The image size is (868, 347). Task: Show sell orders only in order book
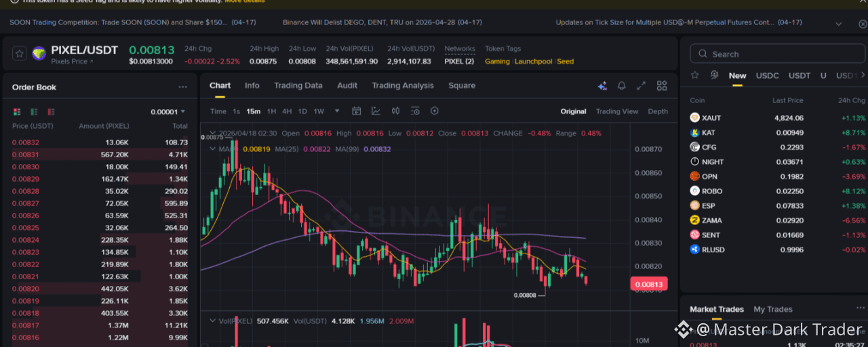(51, 112)
